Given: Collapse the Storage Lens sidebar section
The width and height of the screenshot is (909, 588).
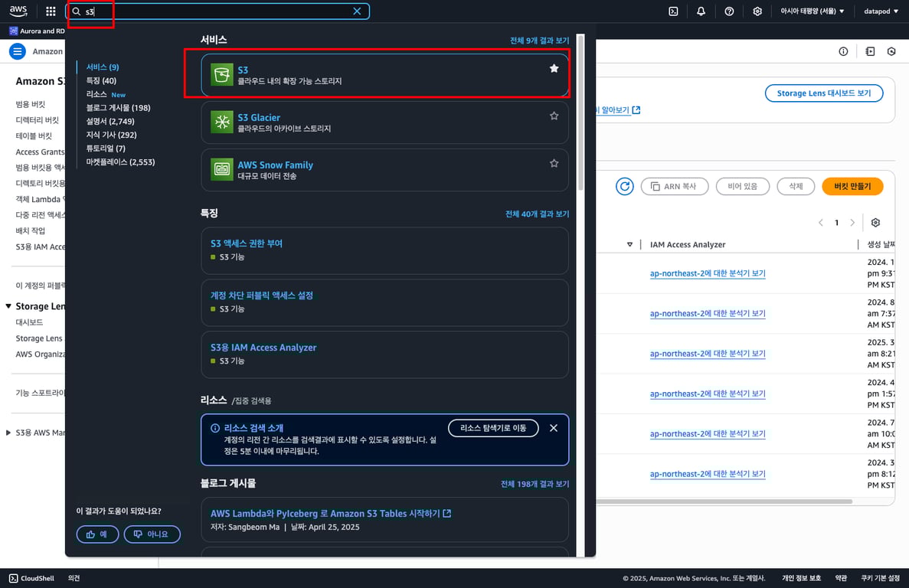Looking at the screenshot, I should [x=8, y=306].
